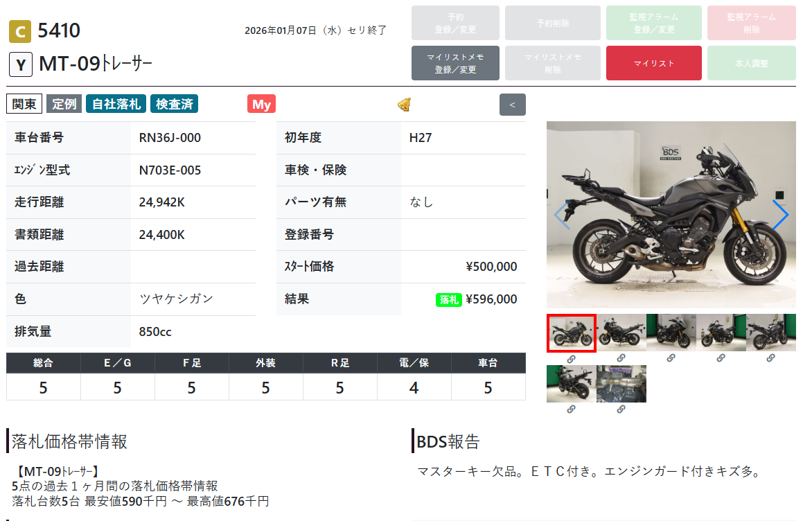Viewport: 812px width, 521px height.
Task: Click the Y maker badge
Action: click(x=21, y=64)
